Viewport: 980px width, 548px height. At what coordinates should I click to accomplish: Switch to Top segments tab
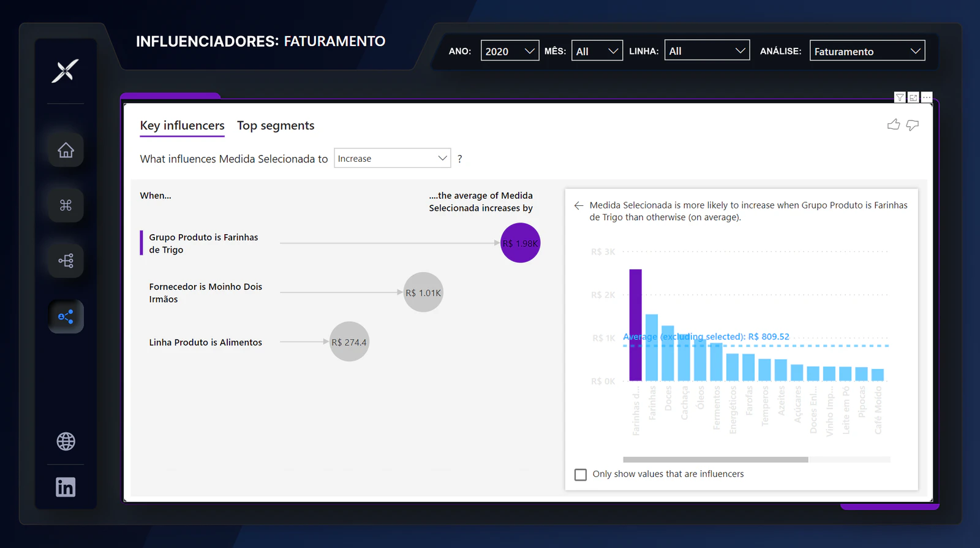pyautogui.click(x=276, y=126)
